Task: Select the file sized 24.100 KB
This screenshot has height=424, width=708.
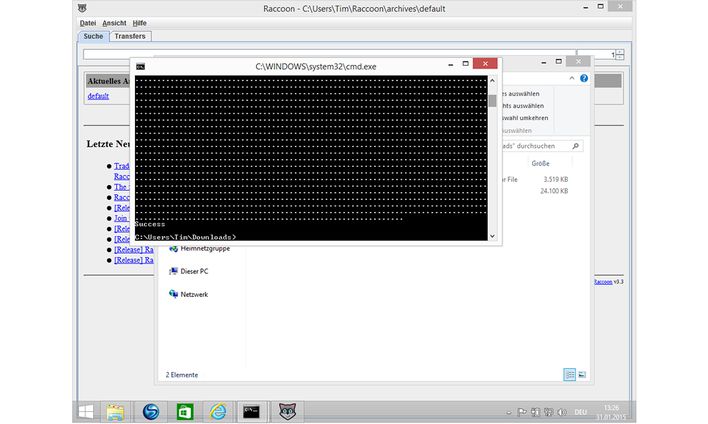Action: (x=554, y=191)
